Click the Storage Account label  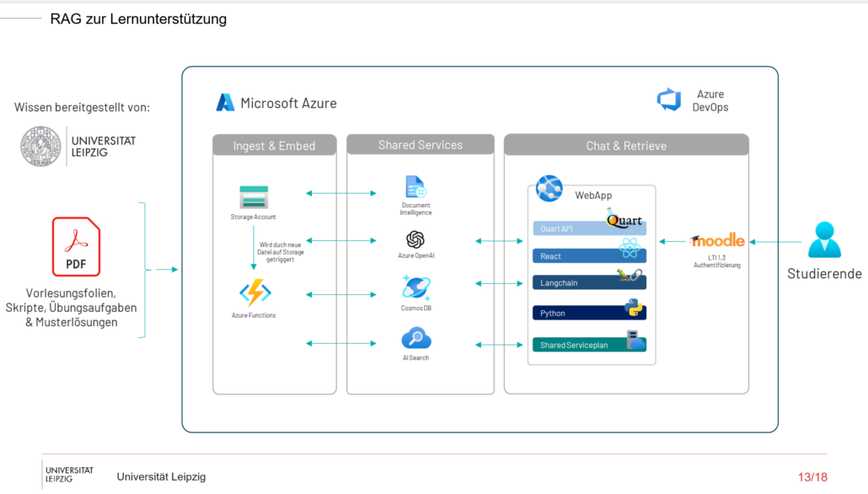[x=253, y=217]
